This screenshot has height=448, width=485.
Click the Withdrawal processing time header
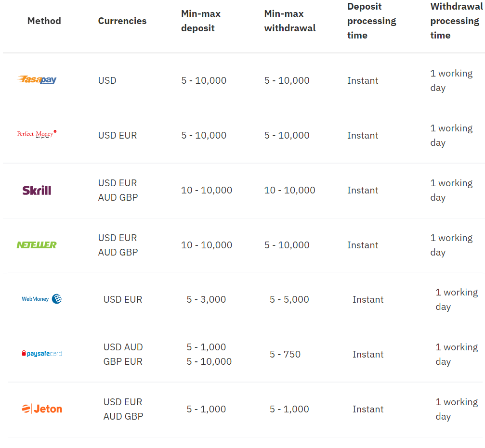coord(456,21)
